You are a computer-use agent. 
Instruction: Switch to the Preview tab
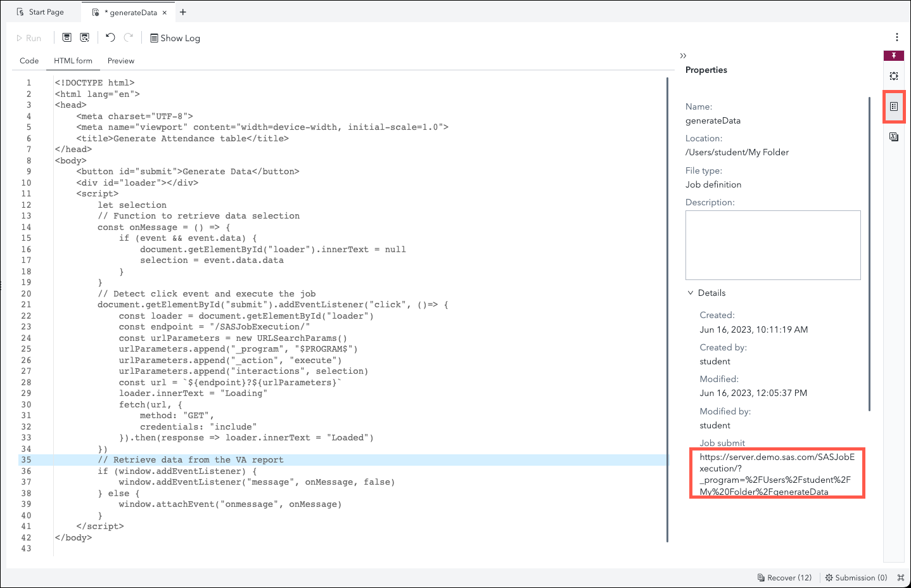pos(120,61)
